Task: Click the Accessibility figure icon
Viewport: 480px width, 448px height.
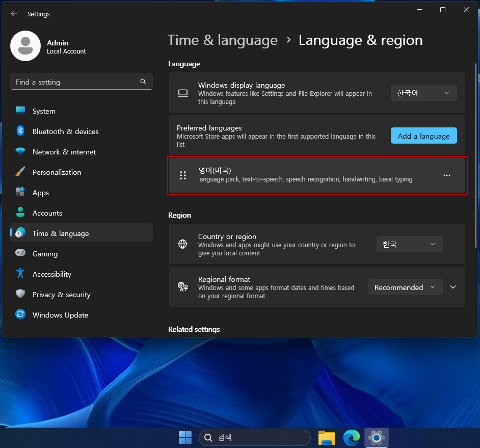Action: coord(20,274)
